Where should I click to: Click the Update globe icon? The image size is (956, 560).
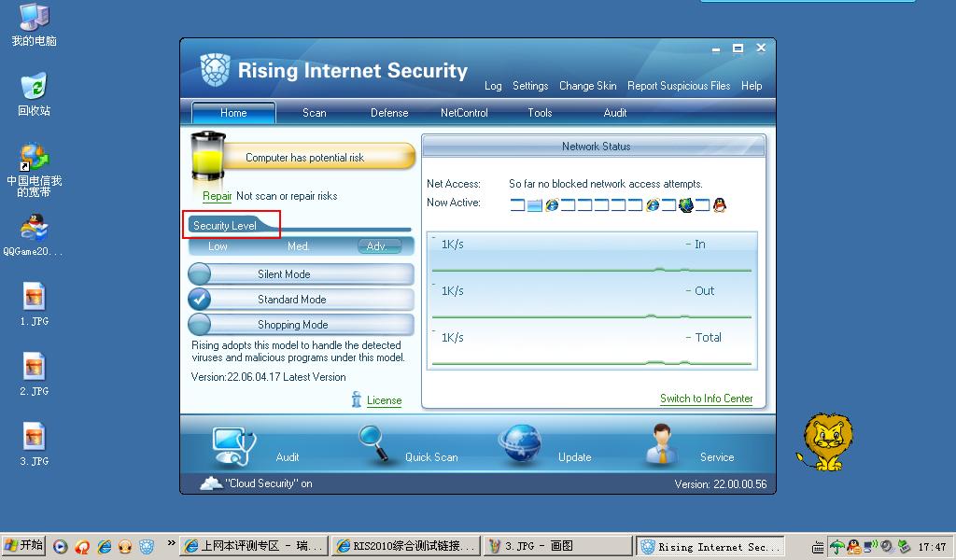pos(519,443)
